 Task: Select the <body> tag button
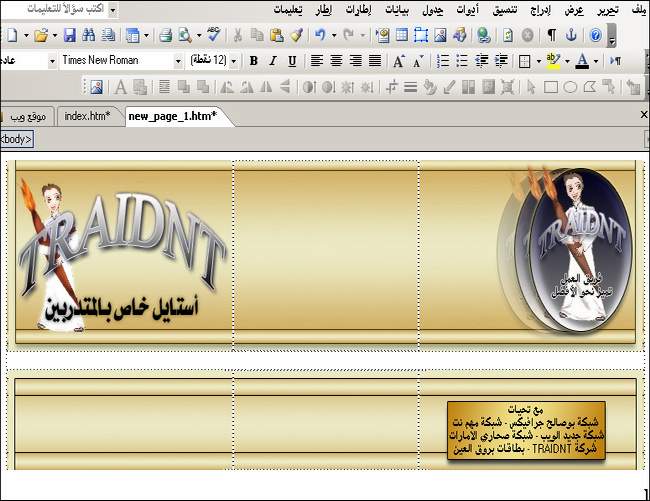click(x=16, y=139)
